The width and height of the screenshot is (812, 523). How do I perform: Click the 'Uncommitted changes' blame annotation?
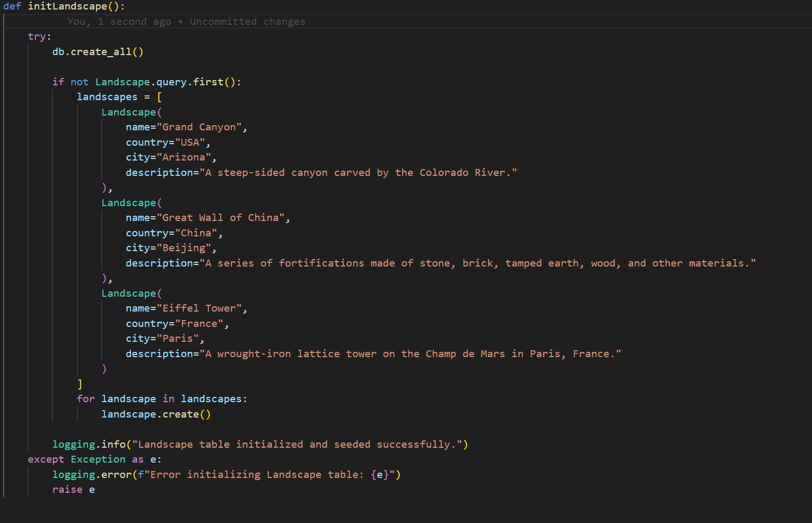point(247,22)
